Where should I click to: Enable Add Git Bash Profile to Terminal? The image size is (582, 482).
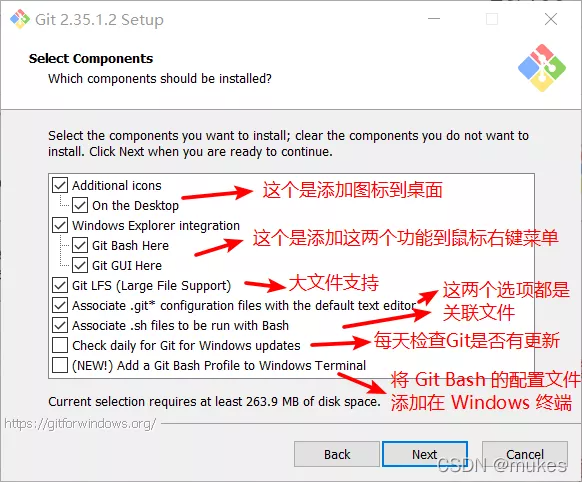(60, 365)
